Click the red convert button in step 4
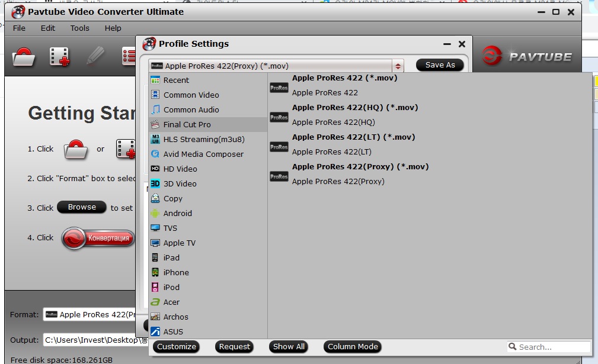Image resolution: width=598 pixels, height=364 pixels. coord(98,239)
